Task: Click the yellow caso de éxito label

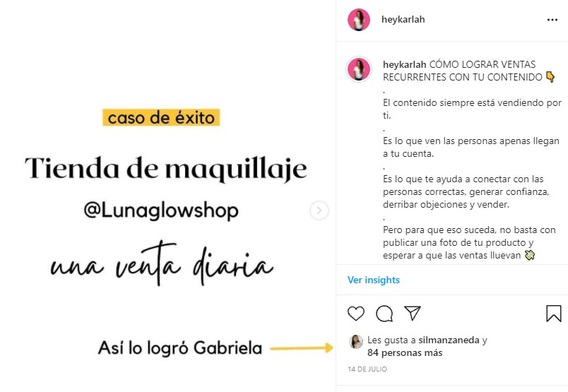Action: [x=161, y=118]
